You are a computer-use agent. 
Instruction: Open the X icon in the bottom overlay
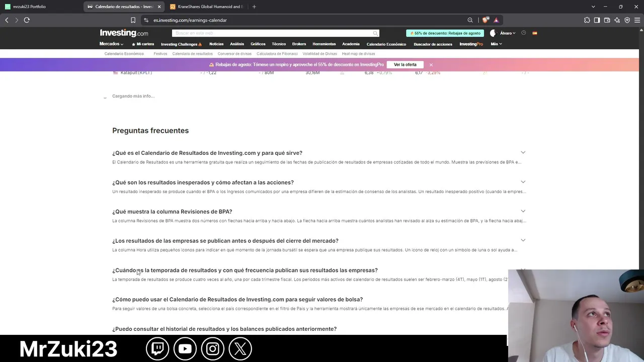pyautogui.click(x=240, y=348)
